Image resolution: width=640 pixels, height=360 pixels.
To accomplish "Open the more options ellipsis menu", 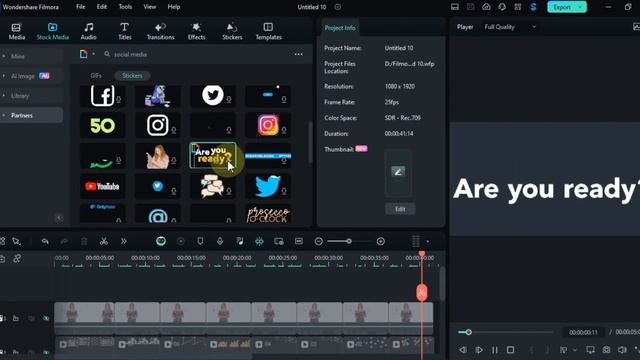I will 298,54.
